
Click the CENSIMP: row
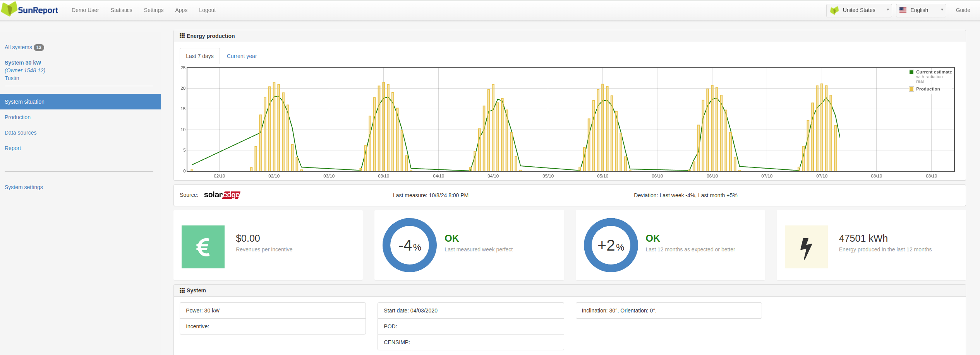[470, 342]
